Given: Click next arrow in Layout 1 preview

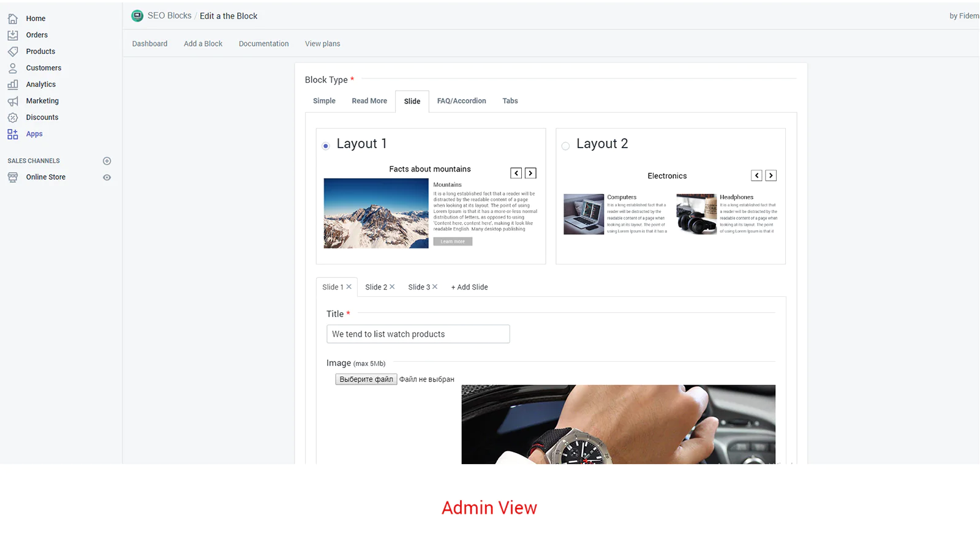Looking at the screenshot, I should click(x=530, y=173).
